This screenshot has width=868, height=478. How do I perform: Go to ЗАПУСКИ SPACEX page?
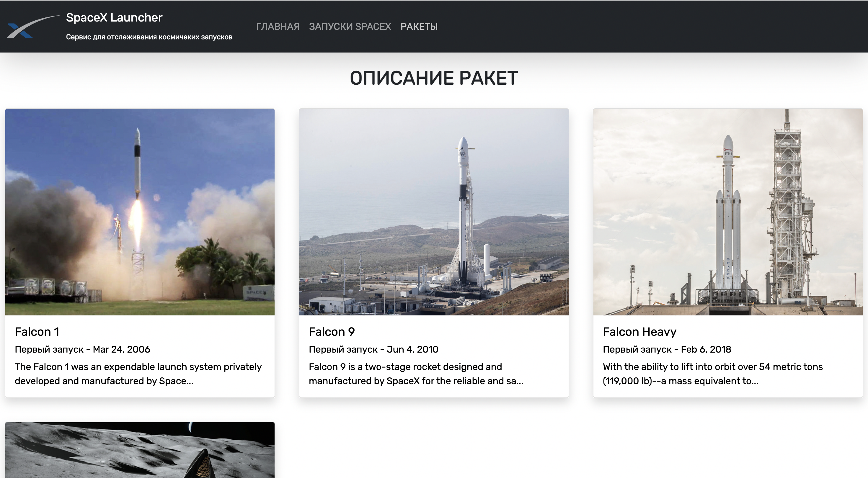(x=350, y=27)
